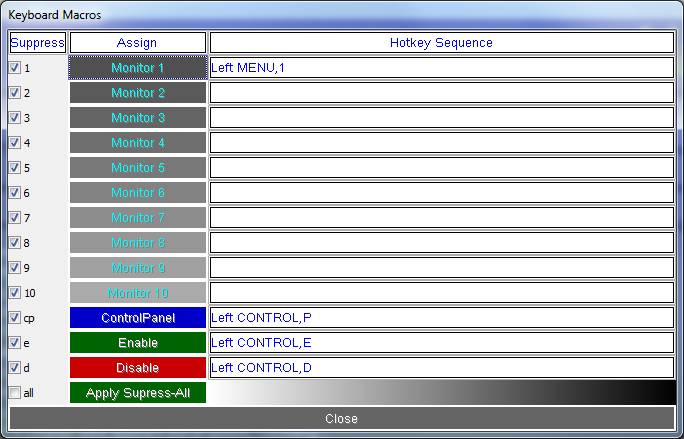Click the Monitor 8 hotkey sequence field
Screen dimensions: 684x439
click(442, 243)
